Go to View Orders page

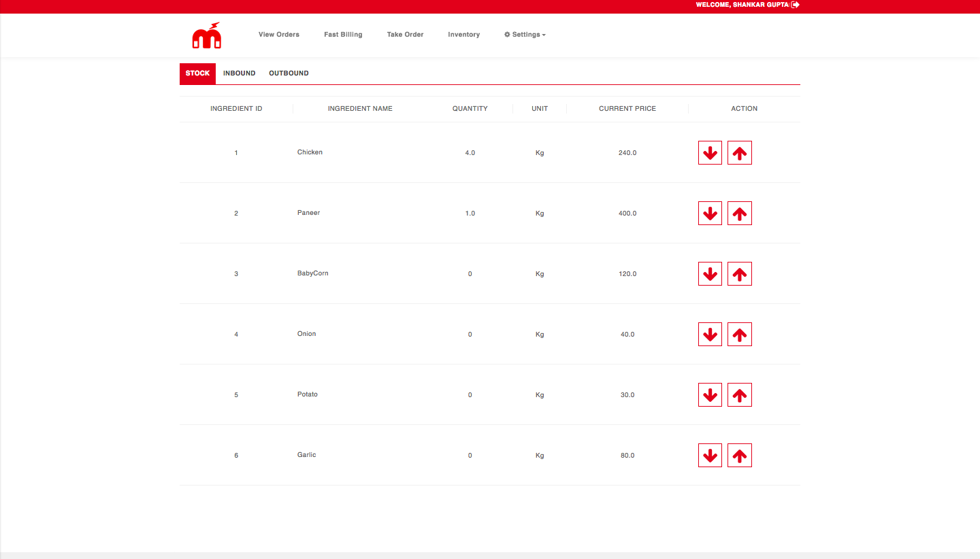tap(279, 35)
